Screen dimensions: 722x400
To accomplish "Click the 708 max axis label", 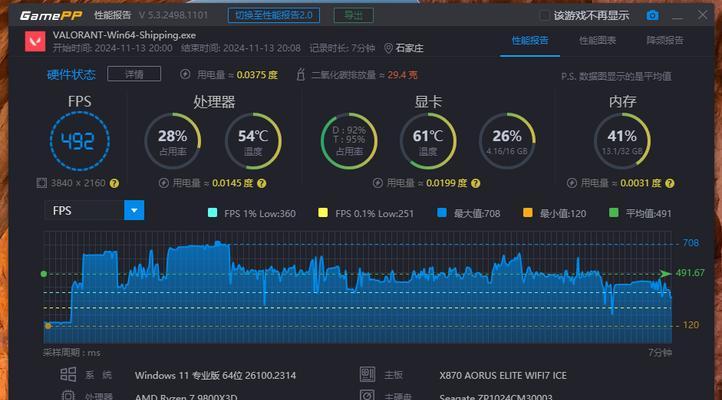I will point(691,243).
